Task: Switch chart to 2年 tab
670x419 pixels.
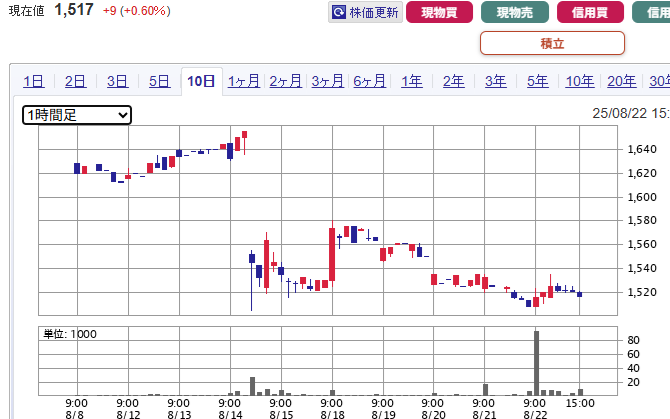Action: click(x=453, y=81)
